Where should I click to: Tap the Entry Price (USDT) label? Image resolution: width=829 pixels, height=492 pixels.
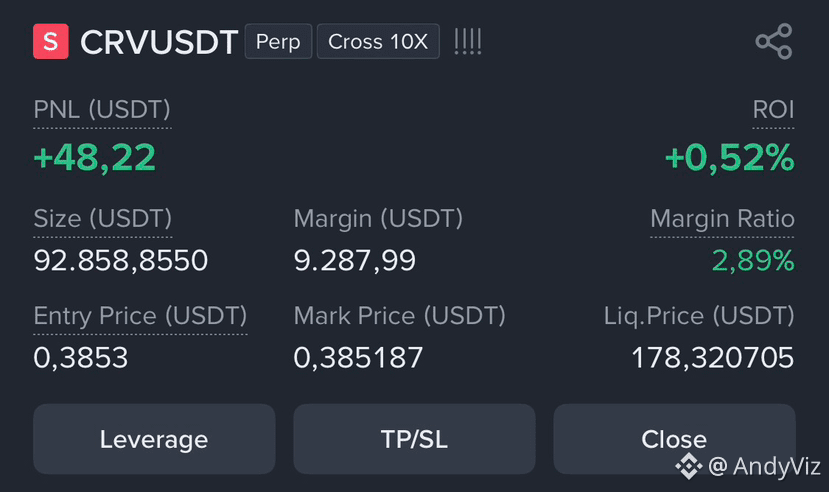point(140,316)
